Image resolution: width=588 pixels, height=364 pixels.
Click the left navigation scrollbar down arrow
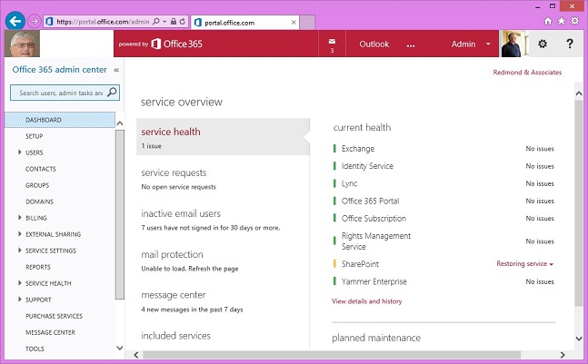click(x=120, y=348)
